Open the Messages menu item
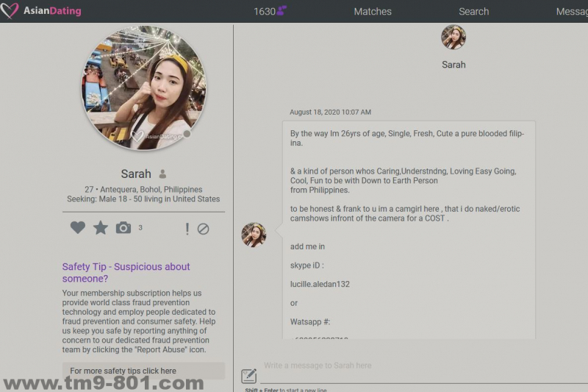The height and width of the screenshot is (392, 588). (572, 11)
